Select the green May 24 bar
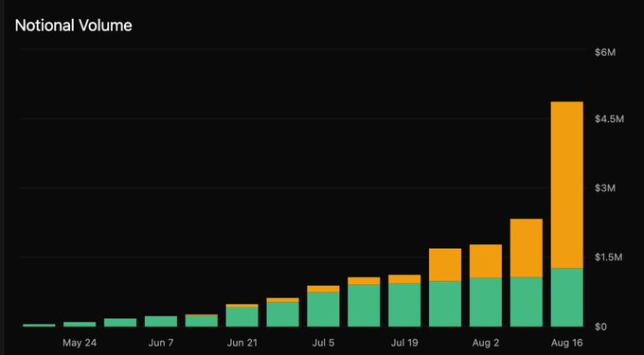The height and width of the screenshot is (355, 644). click(80, 324)
